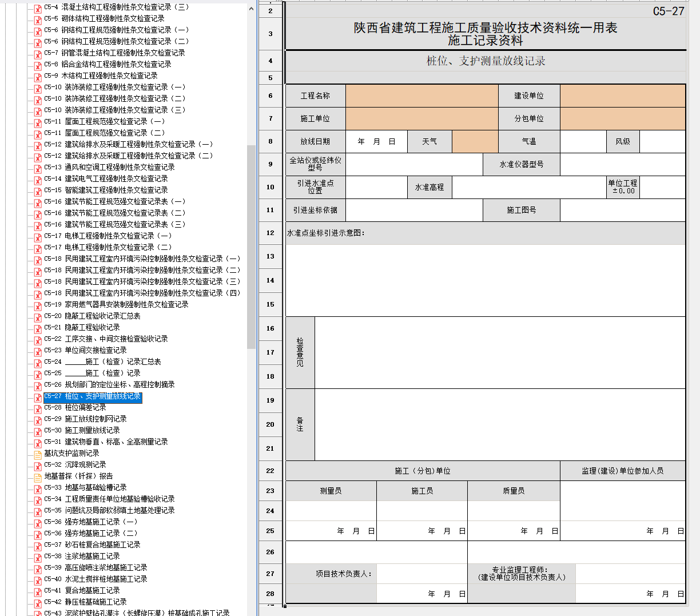700x616 pixels.
Task: Click the orange 天气 input cell
Action: (x=475, y=141)
